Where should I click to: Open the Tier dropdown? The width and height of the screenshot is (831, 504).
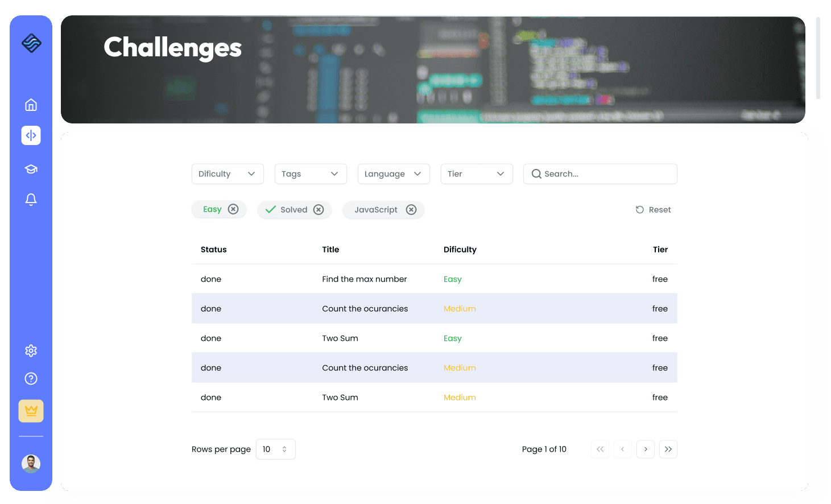(477, 173)
